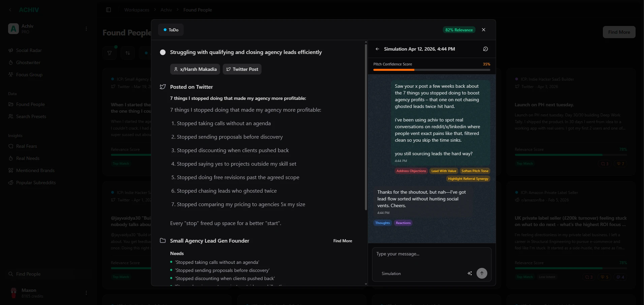
Task: Open Maxon user account options menu
Action: coord(86,293)
